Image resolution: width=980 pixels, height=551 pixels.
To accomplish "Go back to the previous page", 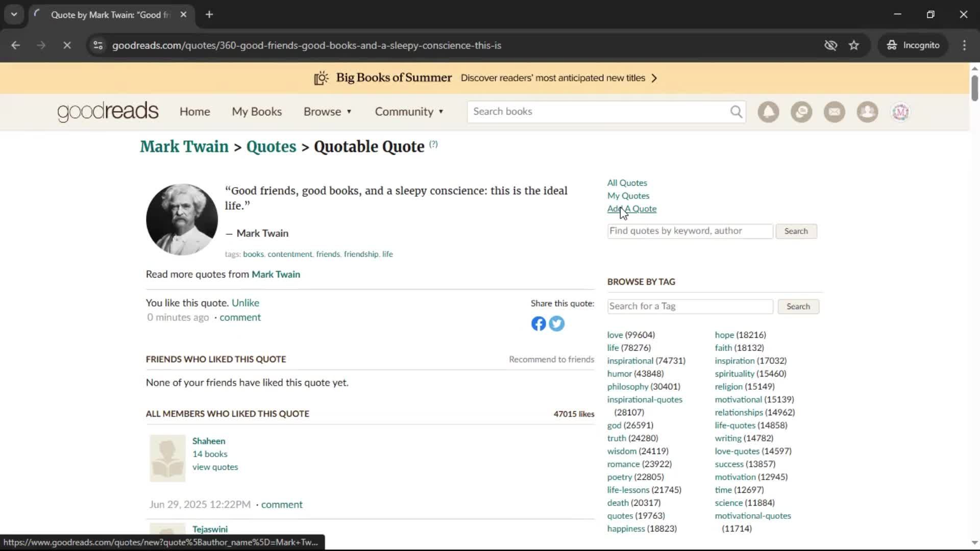I will point(15,45).
